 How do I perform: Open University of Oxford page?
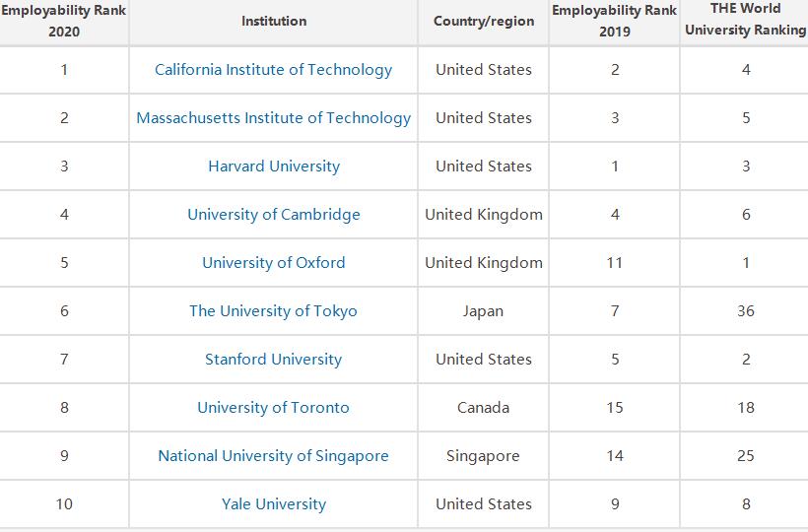click(x=273, y=263)
